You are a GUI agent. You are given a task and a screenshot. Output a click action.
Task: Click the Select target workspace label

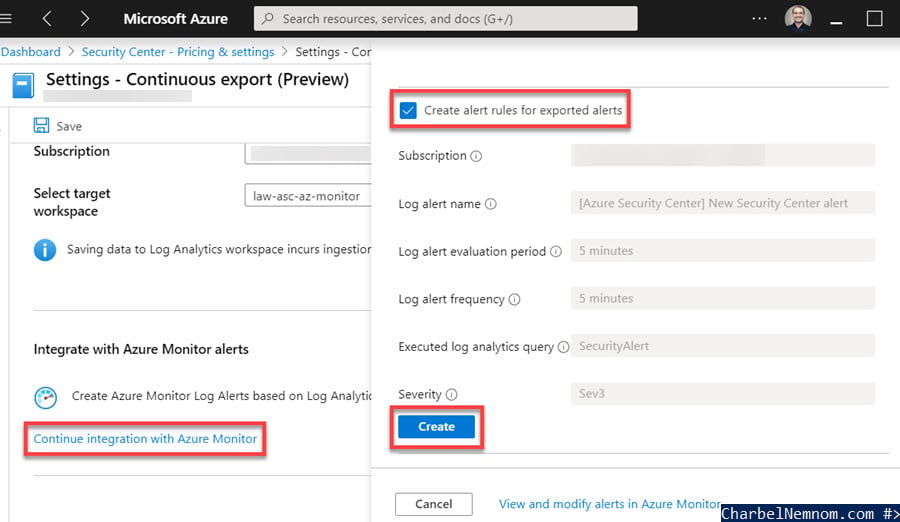72,202
